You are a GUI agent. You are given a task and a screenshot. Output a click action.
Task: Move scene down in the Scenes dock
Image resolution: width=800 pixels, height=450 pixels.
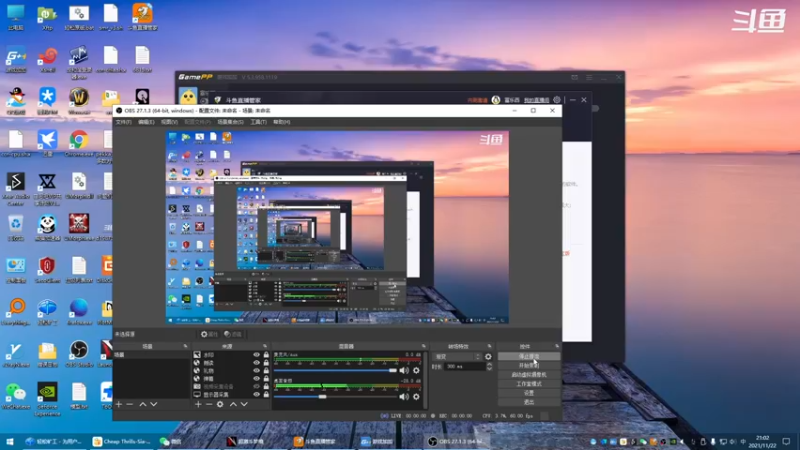[x=154, y=404]
